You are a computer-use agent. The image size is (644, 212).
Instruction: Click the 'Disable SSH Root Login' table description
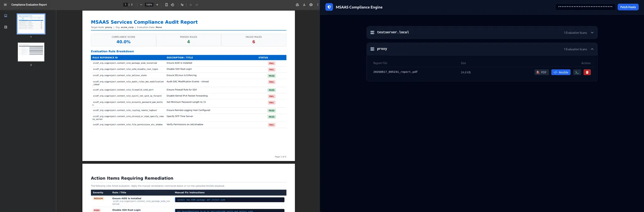[179, 69]
